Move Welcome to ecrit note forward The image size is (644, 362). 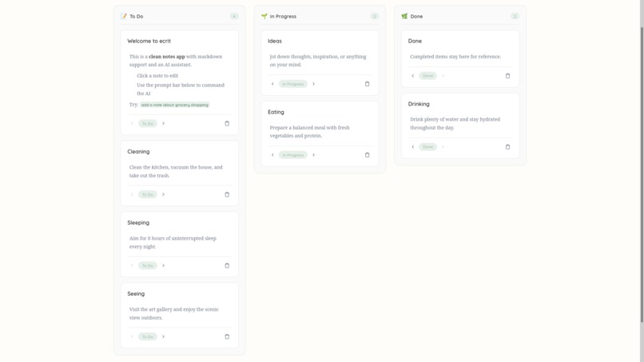click(163, 124)
